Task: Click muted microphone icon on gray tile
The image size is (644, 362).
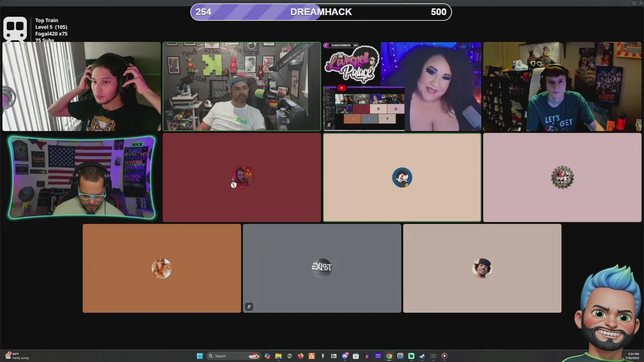Action: 249,307
